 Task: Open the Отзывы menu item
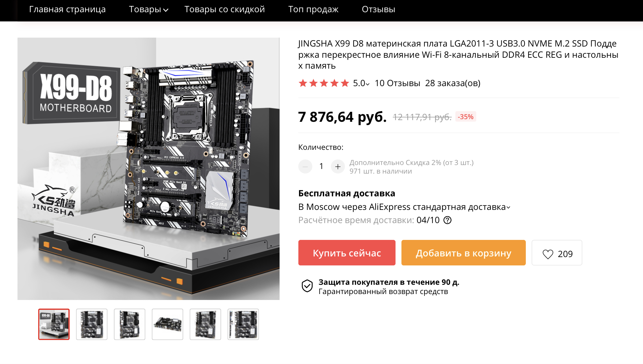378,9
